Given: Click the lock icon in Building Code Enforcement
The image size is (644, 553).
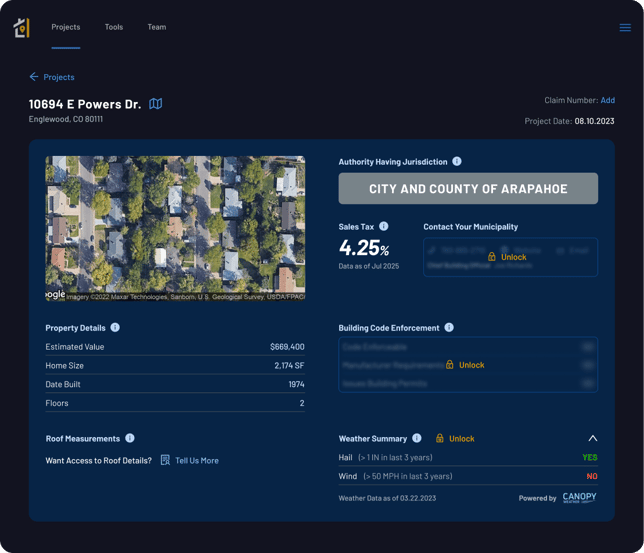Looking at the screenshot, I should 450,364.
